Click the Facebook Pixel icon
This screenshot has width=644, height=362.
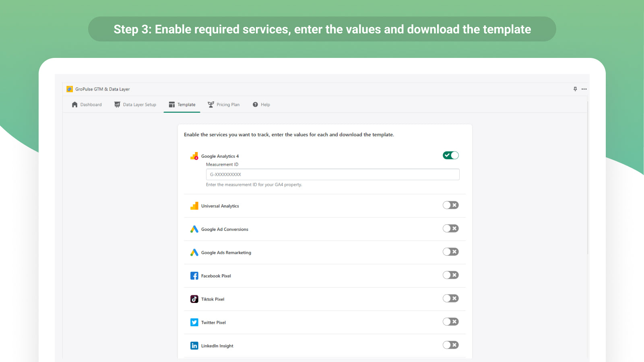pyautogui.click(x=194, y=276)
